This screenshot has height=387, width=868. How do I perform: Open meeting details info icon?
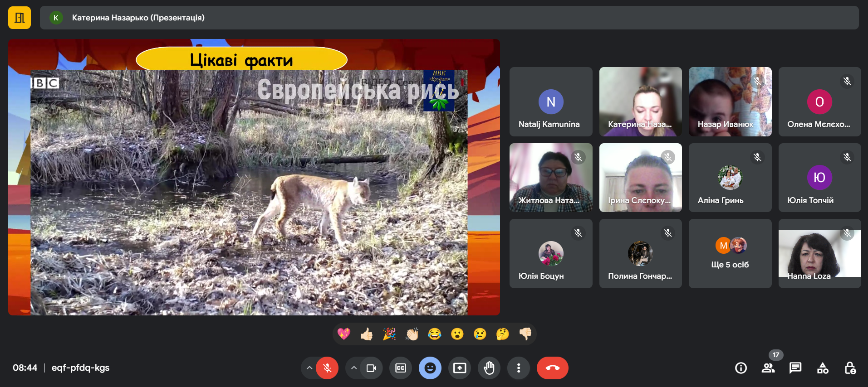(x=741, y=368)
